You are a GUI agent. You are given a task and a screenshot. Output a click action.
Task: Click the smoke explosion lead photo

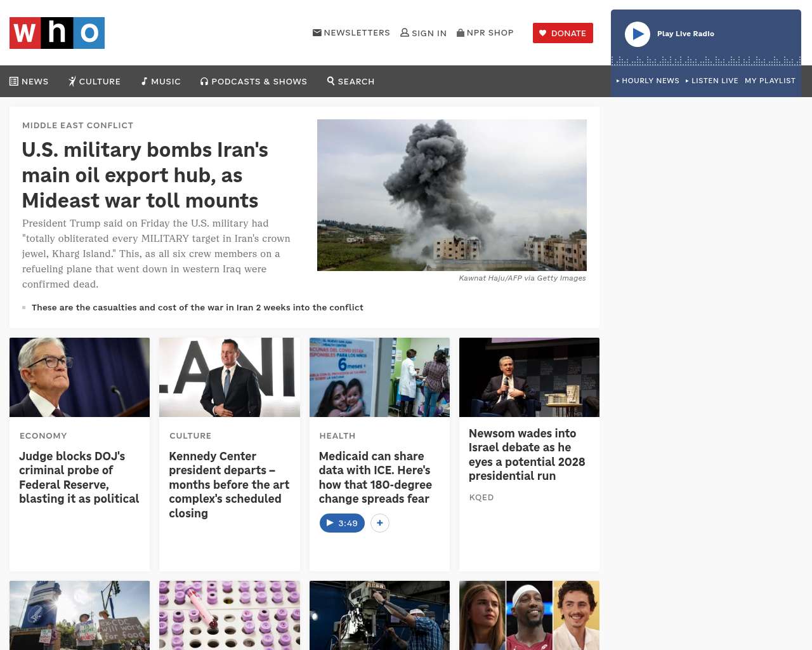(x=452, y=195)
